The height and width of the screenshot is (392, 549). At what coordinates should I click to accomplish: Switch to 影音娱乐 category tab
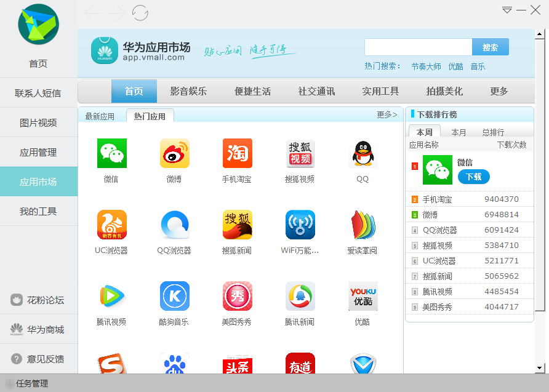[188, 91]
